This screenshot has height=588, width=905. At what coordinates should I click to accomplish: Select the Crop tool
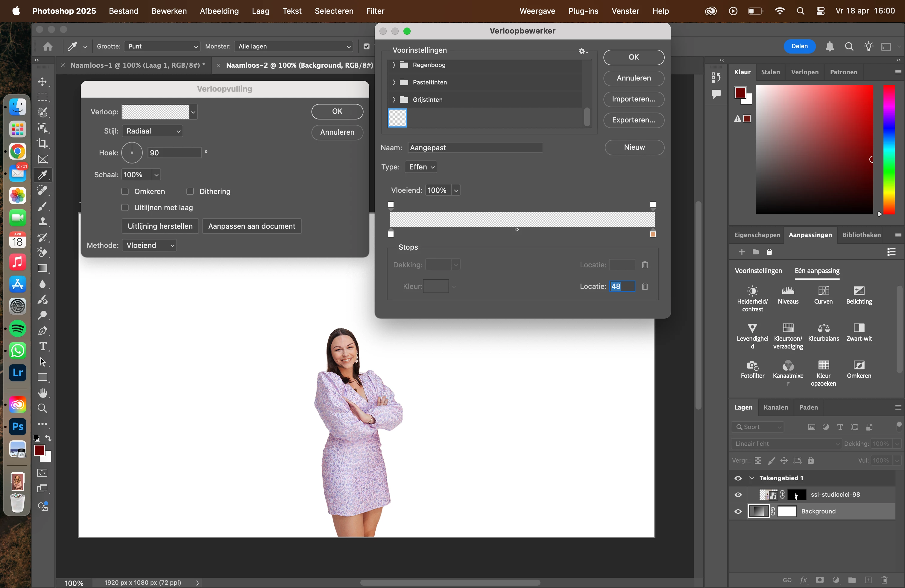(x=42, y=144)
